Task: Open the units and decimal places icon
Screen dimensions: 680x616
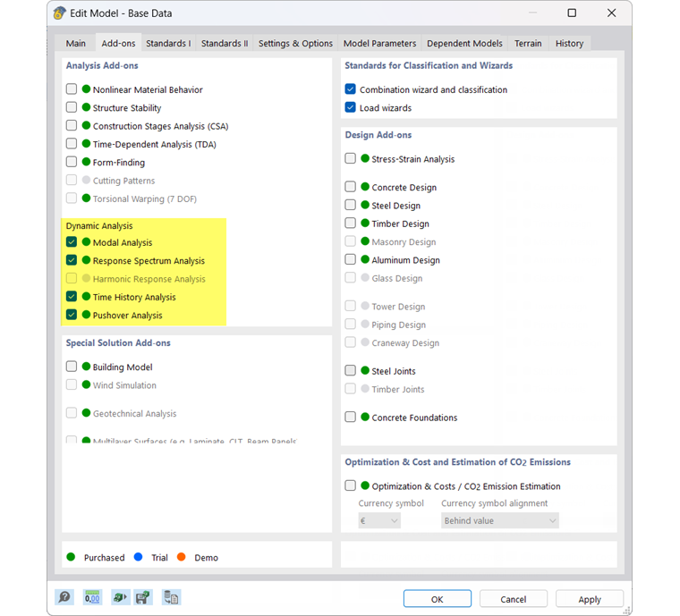Action: point(92,597)
